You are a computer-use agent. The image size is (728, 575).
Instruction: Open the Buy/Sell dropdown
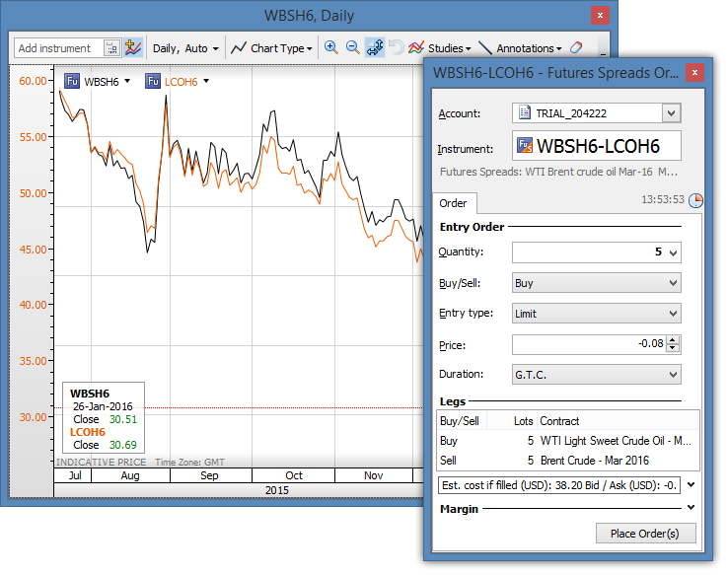[x=596, y=283]
